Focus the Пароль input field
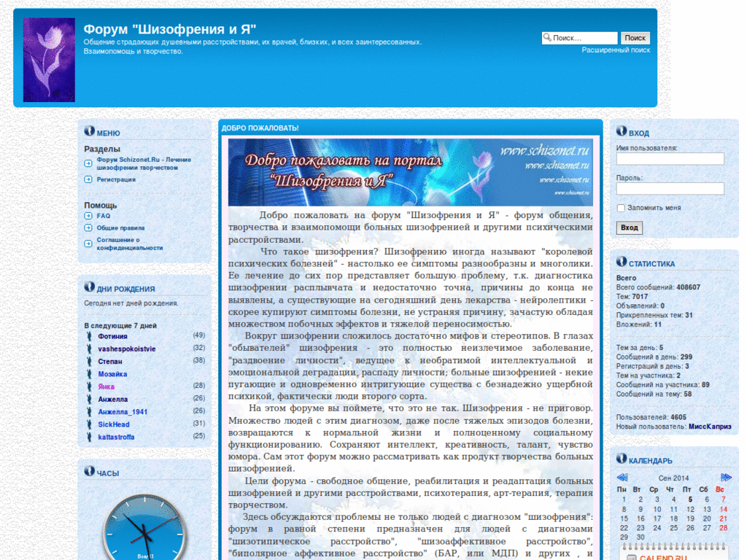 click(670, 189)
